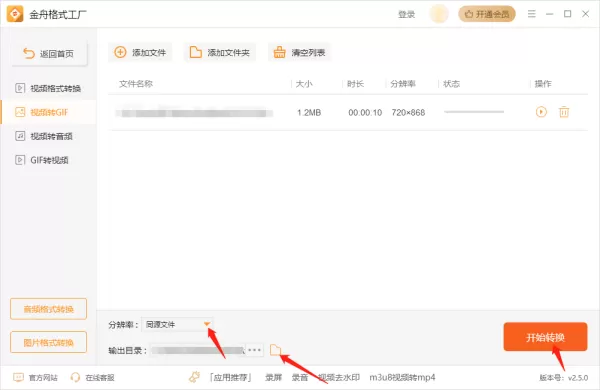This screenshot has width=600, height=390.
Task: Open recommended 录音 app
Action: 300,378
